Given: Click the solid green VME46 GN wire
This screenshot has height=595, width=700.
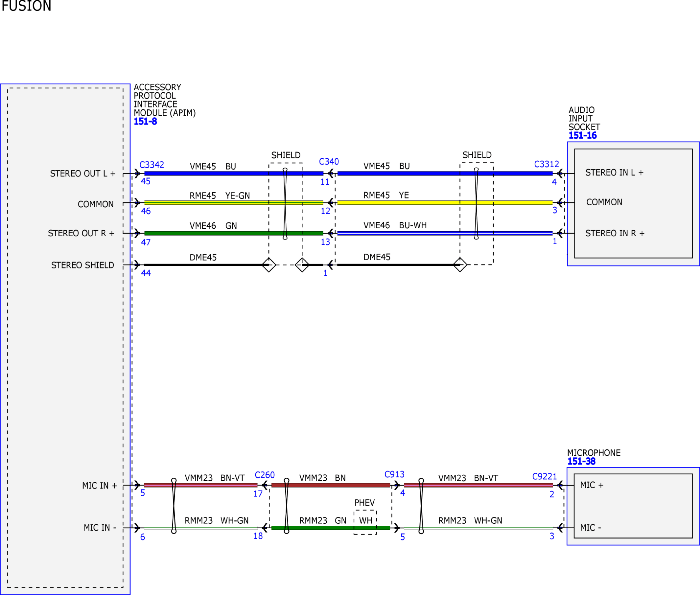Looking at the screenshot, I should 234,233.
